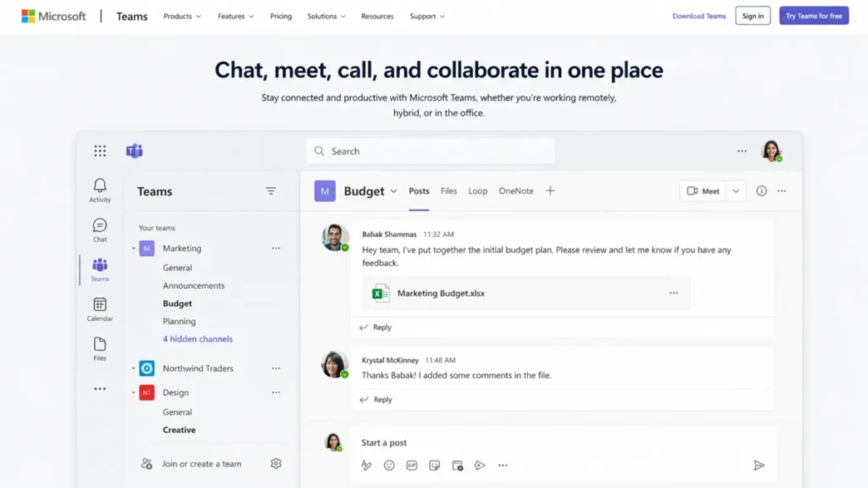Click the format text icon in compose box
The height and width of the screenshot is (488, 868).
(x=366, y=465)
